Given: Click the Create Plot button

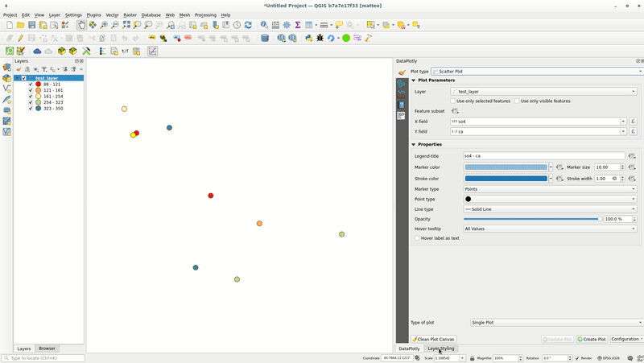Looking at the screenshot, I should (592, 339).
